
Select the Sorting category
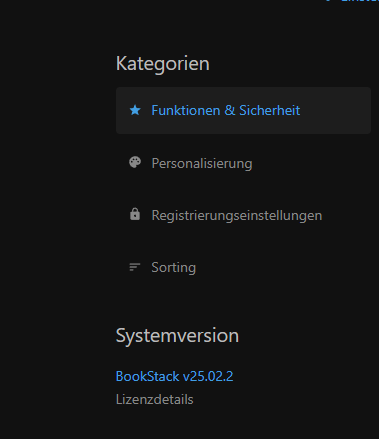(x=243, y=267)
